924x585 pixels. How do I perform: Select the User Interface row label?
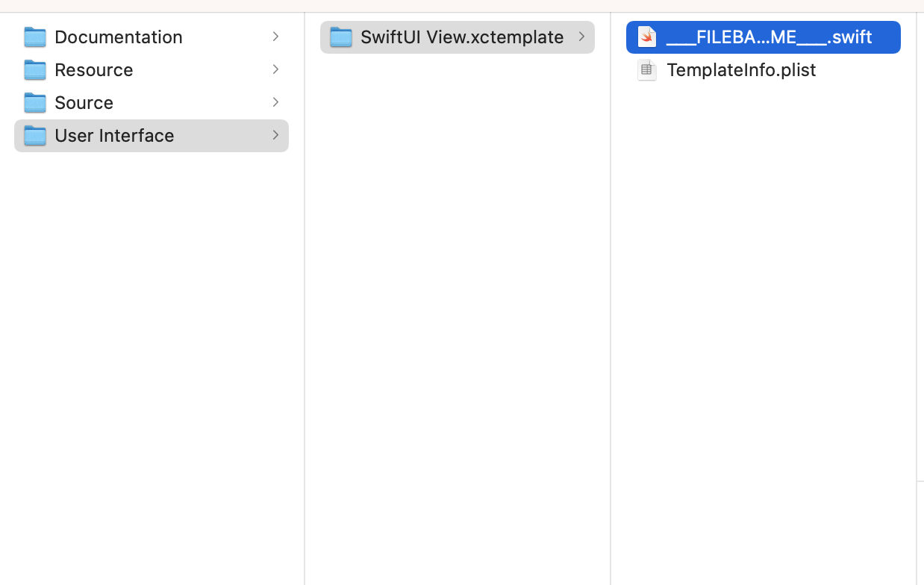click(114, 136)
